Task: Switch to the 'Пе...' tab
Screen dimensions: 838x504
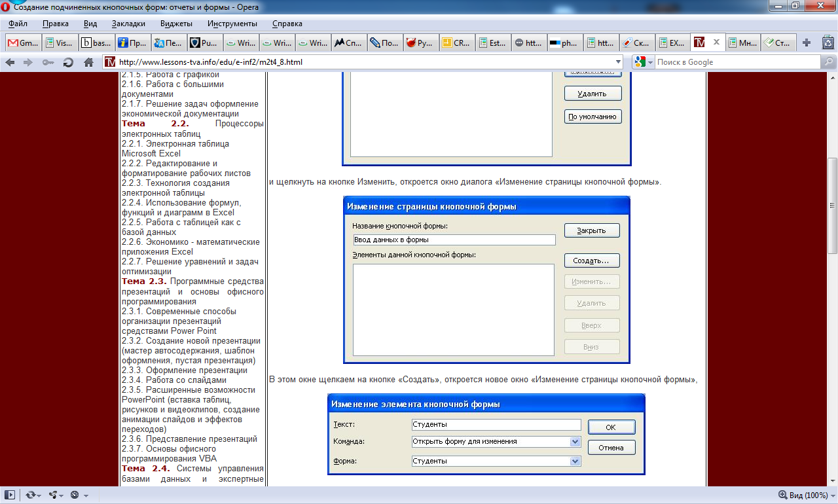Action: pyautogui.click(x=170, y=43)
